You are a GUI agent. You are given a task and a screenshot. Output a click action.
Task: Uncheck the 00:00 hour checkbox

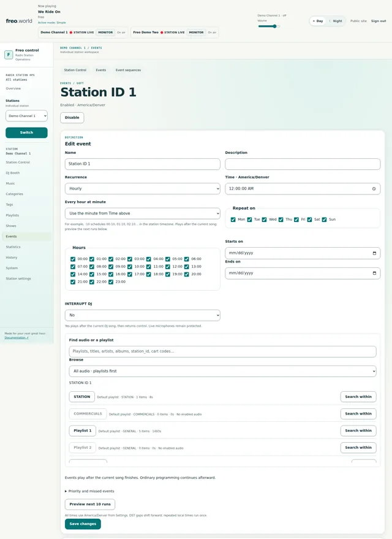(x=73, y=259)
